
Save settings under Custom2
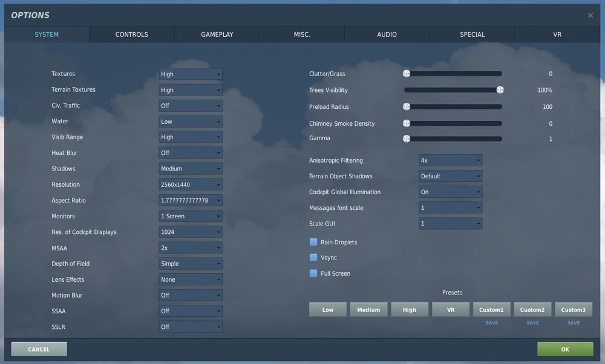(x=532, y=323)
